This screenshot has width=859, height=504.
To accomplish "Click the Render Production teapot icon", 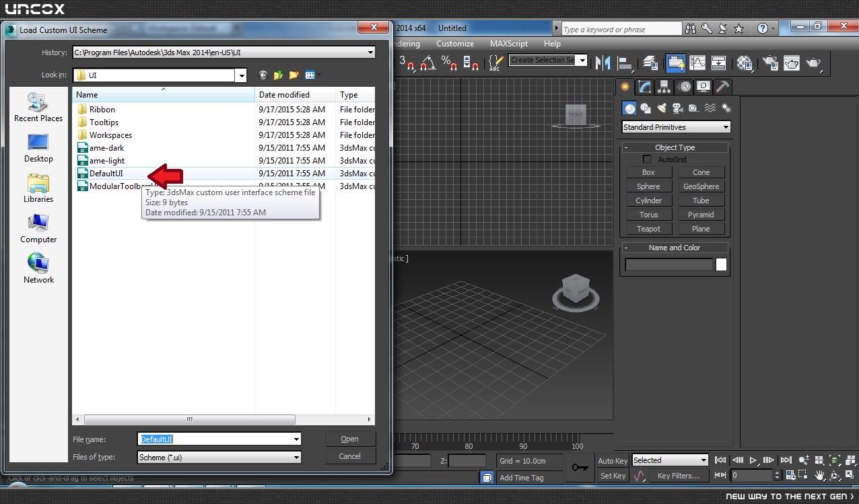I will (813, 63).
